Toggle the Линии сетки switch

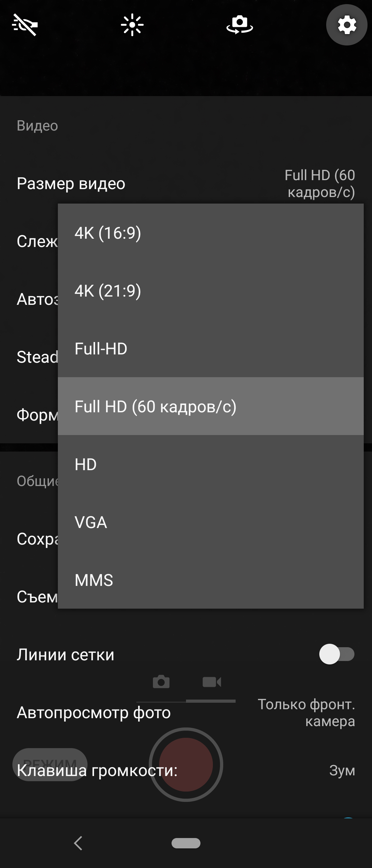(337, 654)
